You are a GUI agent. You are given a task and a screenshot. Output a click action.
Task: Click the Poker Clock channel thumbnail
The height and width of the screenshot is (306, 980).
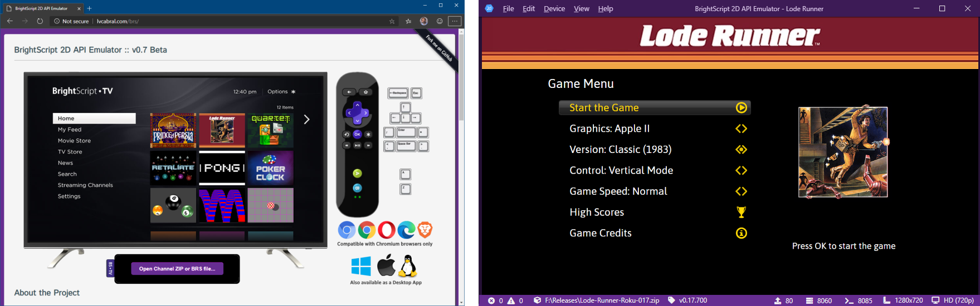271,167
